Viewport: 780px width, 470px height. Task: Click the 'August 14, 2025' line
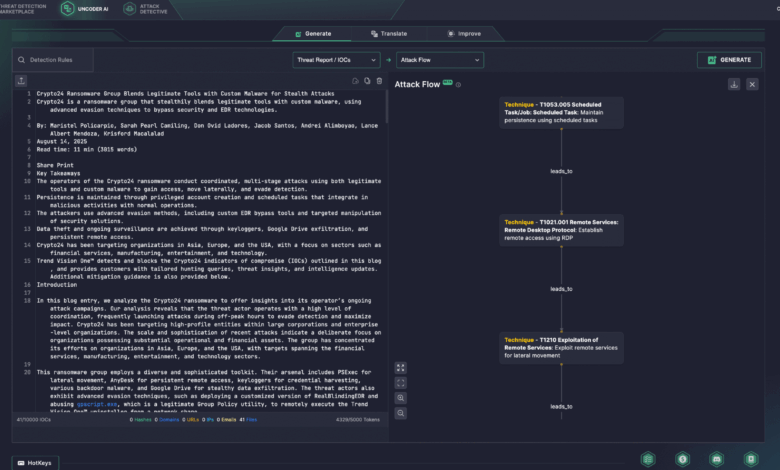point(62,141)
